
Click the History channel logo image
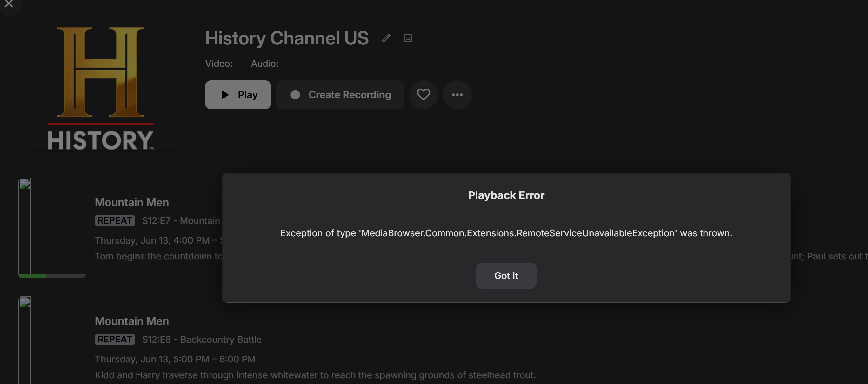click(x=100, y=88)
